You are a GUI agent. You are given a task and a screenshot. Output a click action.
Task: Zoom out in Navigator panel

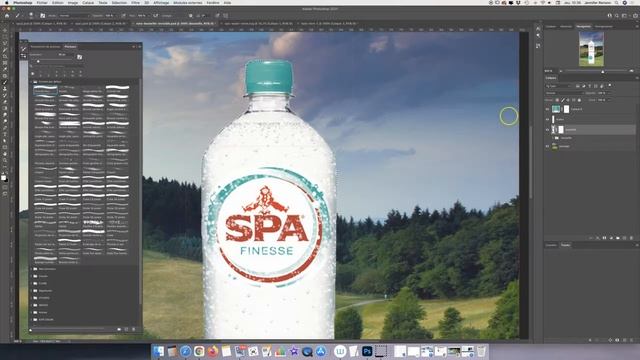tap(561, 71)
